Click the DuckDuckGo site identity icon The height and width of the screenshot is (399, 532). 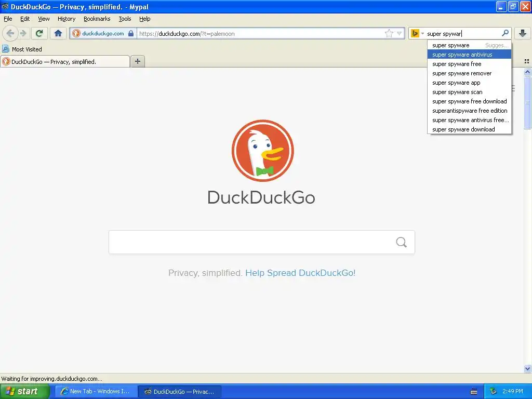coord(76,33)
